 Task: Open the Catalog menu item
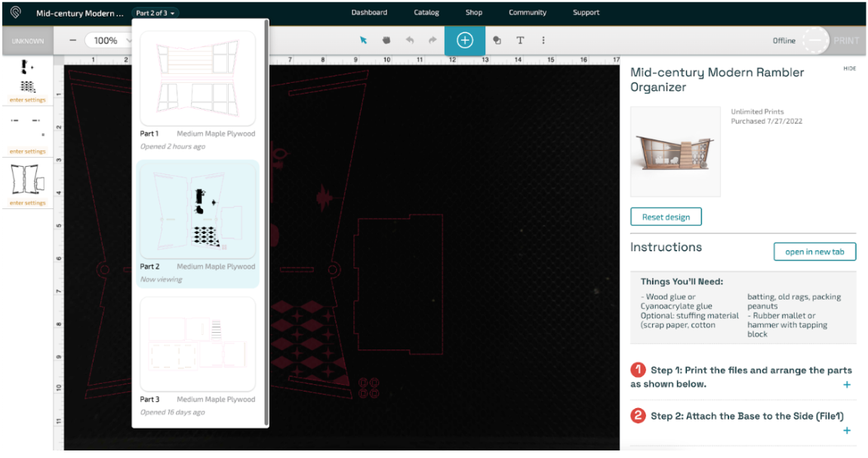pyautogui.click(x=426, y=13)
